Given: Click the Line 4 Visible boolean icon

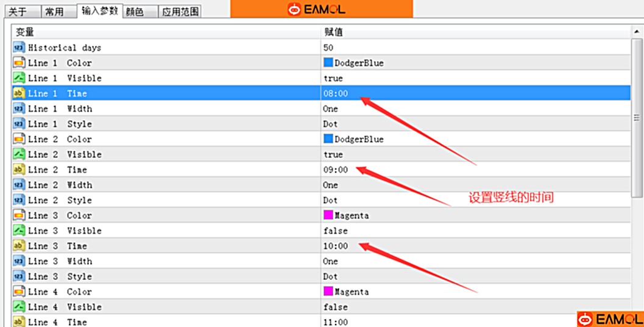Looking at the screenshot, I should click(19, 307).
